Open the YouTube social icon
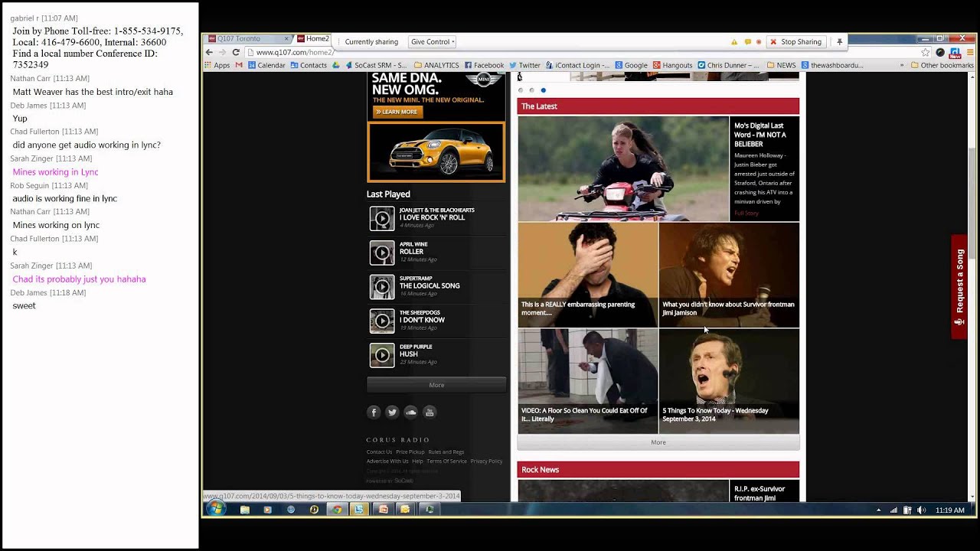Screen dimensions: 980x551 pos(430,412)
